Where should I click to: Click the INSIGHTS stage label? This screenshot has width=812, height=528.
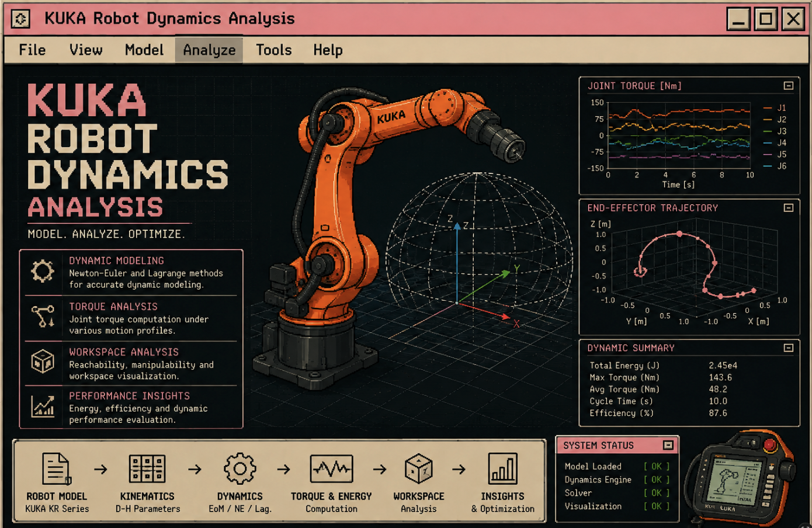tap(503, 496)
